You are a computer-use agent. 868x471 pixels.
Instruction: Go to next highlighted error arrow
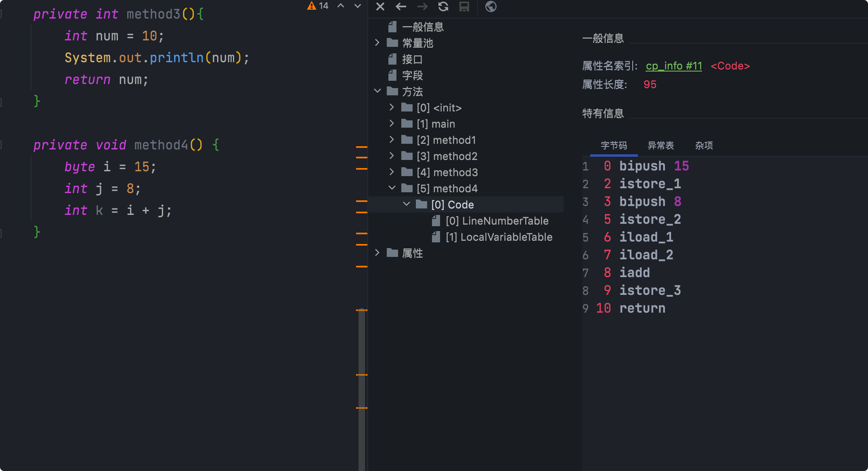(358, 6)
